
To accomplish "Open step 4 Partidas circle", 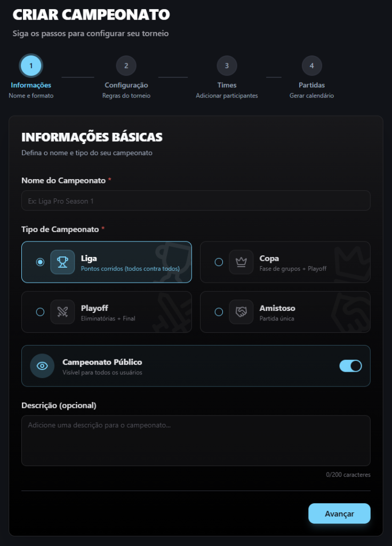I will point(311,66).
